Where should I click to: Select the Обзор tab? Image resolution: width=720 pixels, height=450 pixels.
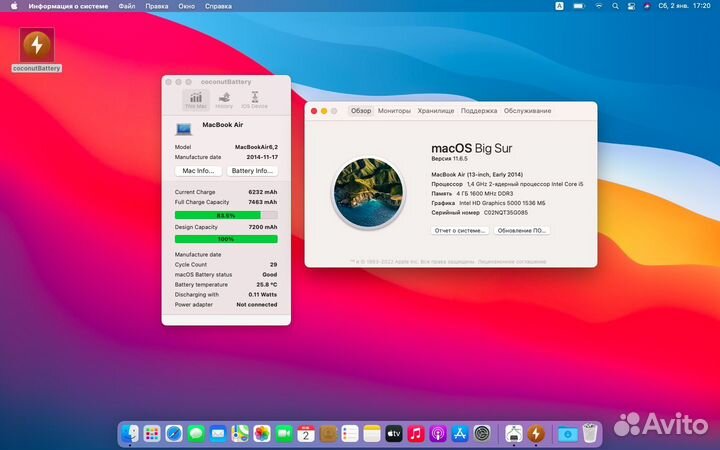click(361, 111)
